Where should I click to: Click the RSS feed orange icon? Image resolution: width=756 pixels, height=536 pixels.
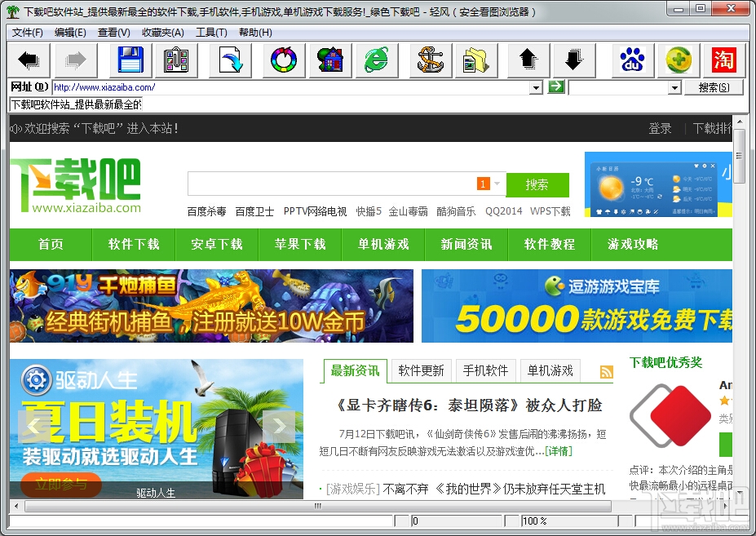point(607,371)
